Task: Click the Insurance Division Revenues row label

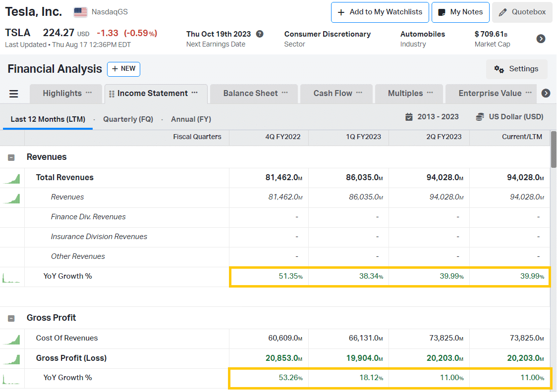Action: click(99, 237)
